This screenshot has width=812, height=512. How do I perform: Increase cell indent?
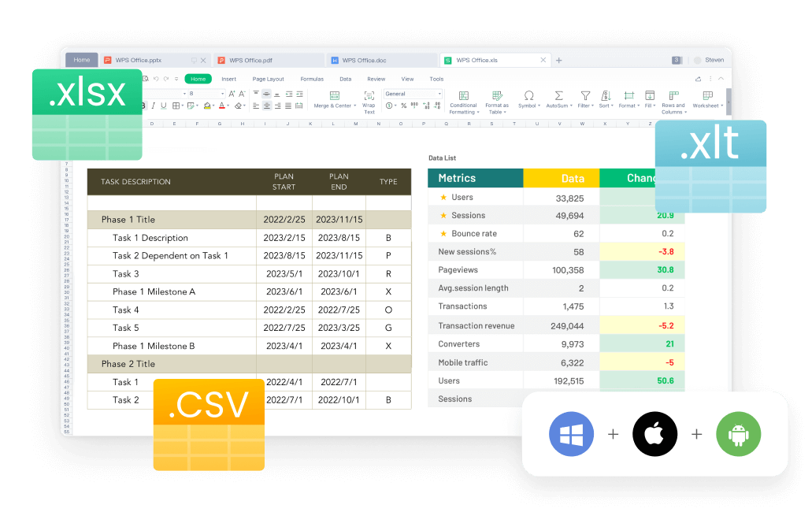(299, 94)
